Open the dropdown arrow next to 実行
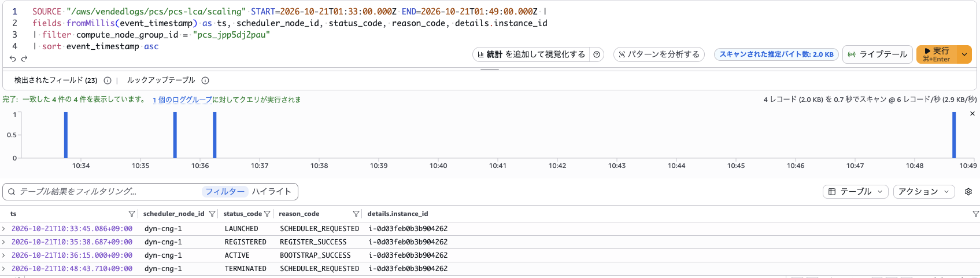Image resolution: width=980 pixels, height=278 pixels. click(964, 54)
